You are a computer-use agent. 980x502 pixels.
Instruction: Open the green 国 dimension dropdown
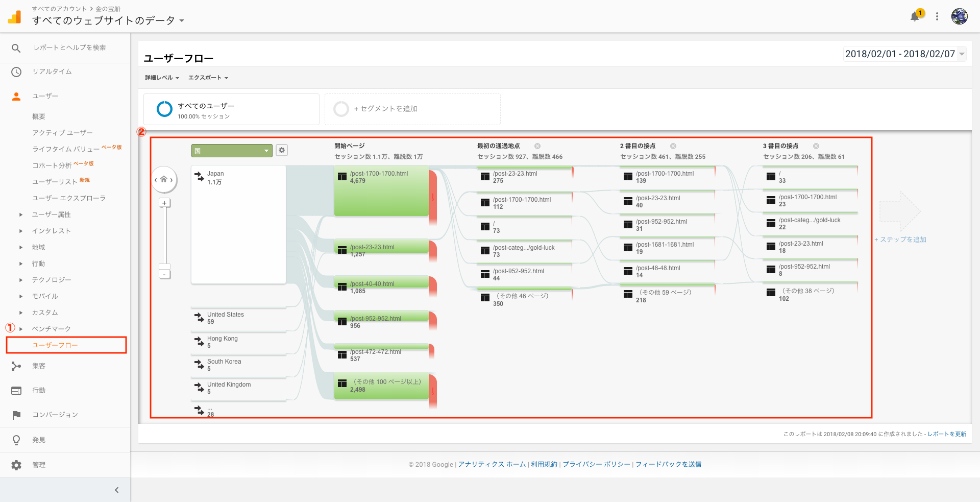[x=232, y=151]
